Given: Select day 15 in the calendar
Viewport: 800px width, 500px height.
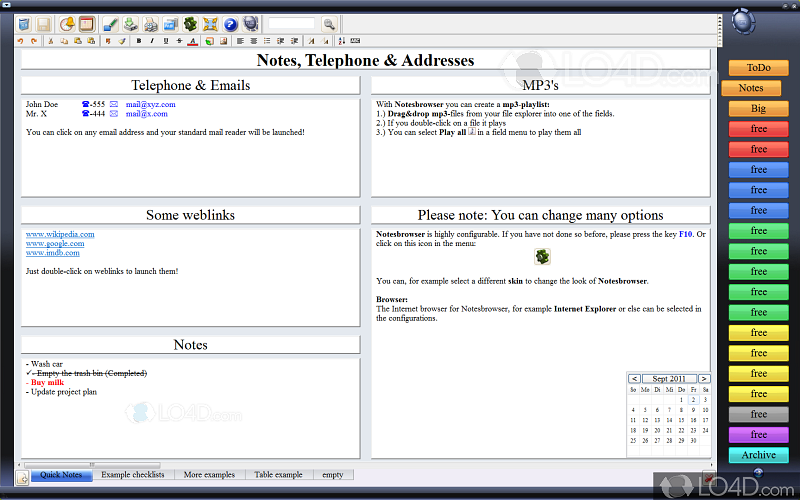Looking at the screenshot, I should (x=681, y=420).
